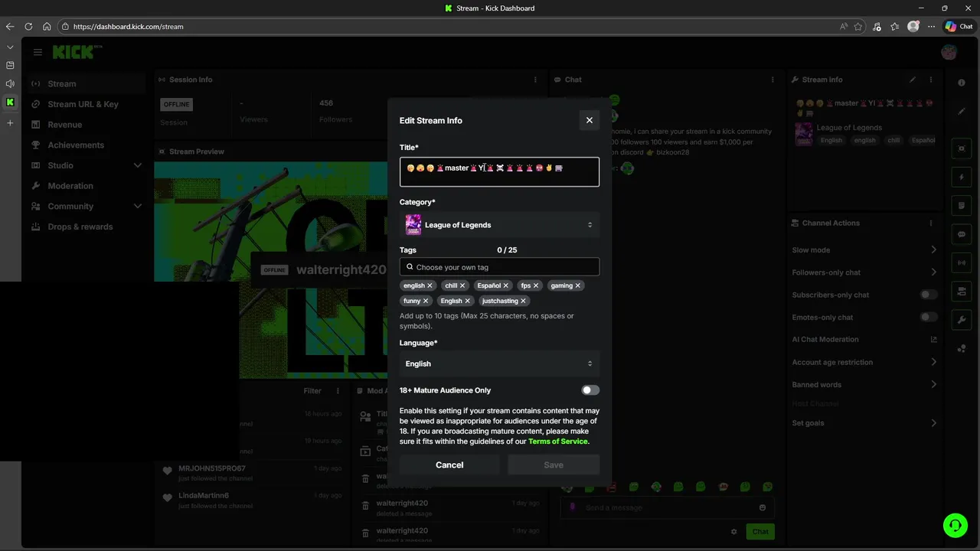This screenshot has height=551, width=980.
Task: Toggle Subscribers-only chat switch
Action: tap(928, 295)
